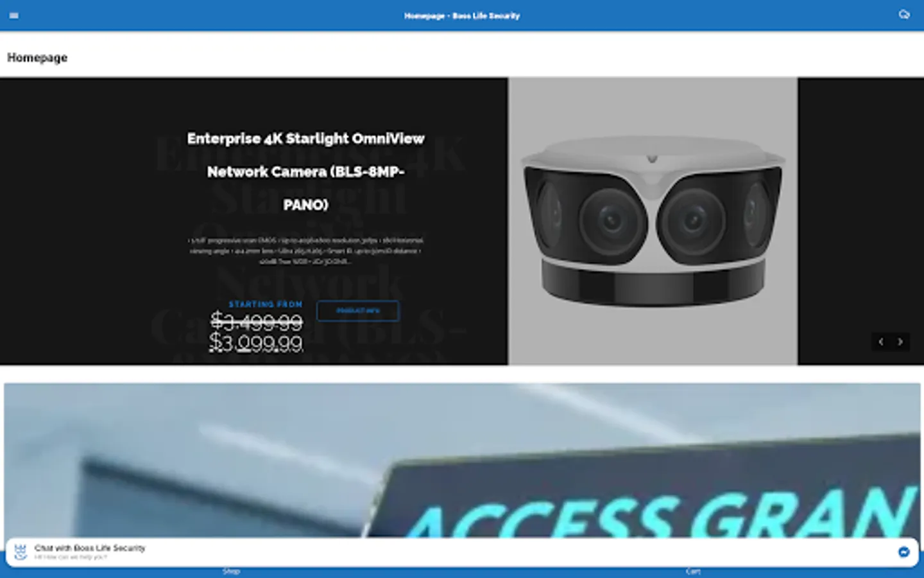
Task: Click the Messenger icon in the chat bar
Action: tap(903, 552)
